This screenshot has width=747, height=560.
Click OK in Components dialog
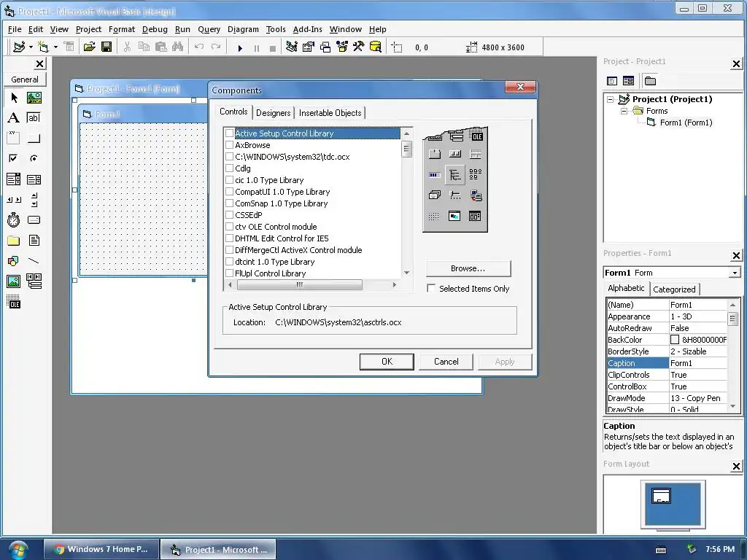[387, 362]
